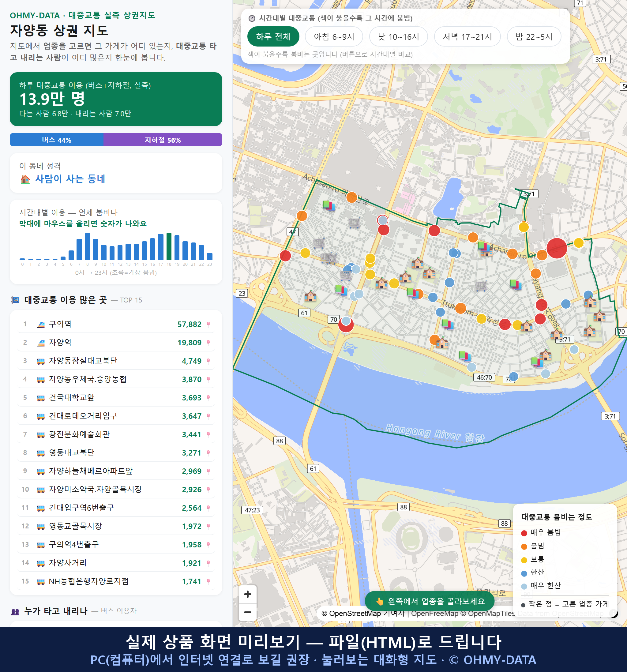Click the 8시 bar in the hourly chart
627x672 pixels.
(88, 246)
